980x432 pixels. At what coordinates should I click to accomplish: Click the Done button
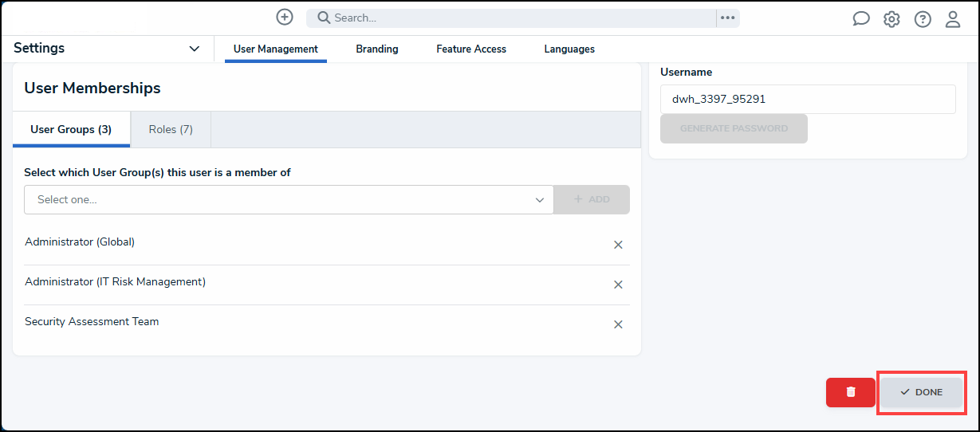click(922, 392)
